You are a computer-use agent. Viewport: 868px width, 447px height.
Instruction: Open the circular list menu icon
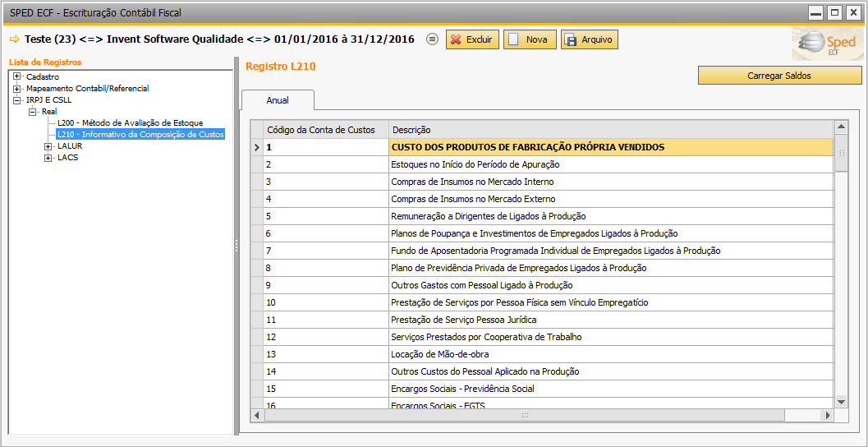click(433, 39)
